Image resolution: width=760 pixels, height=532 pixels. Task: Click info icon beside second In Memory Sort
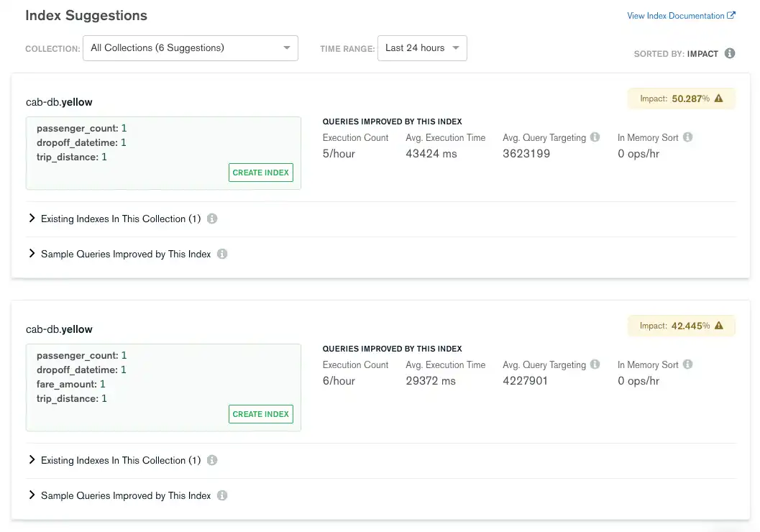pyautogui.click(x=687, y=364)
